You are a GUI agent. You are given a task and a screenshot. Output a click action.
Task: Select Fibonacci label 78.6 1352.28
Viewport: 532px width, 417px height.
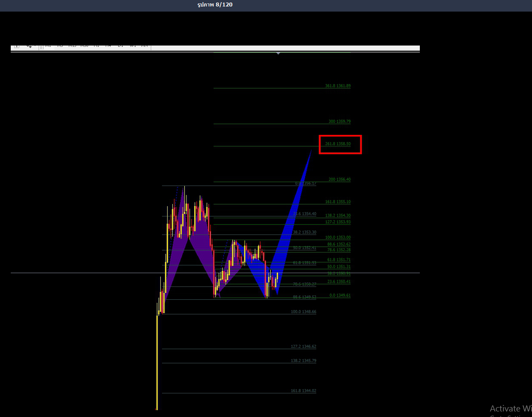(339, 250)
